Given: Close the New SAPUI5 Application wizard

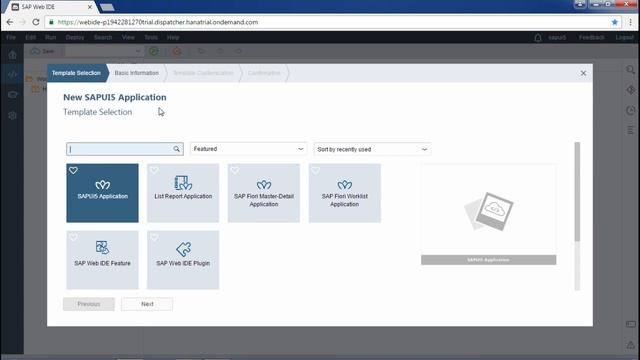Looking at the screenshot, I should point(583,73).
